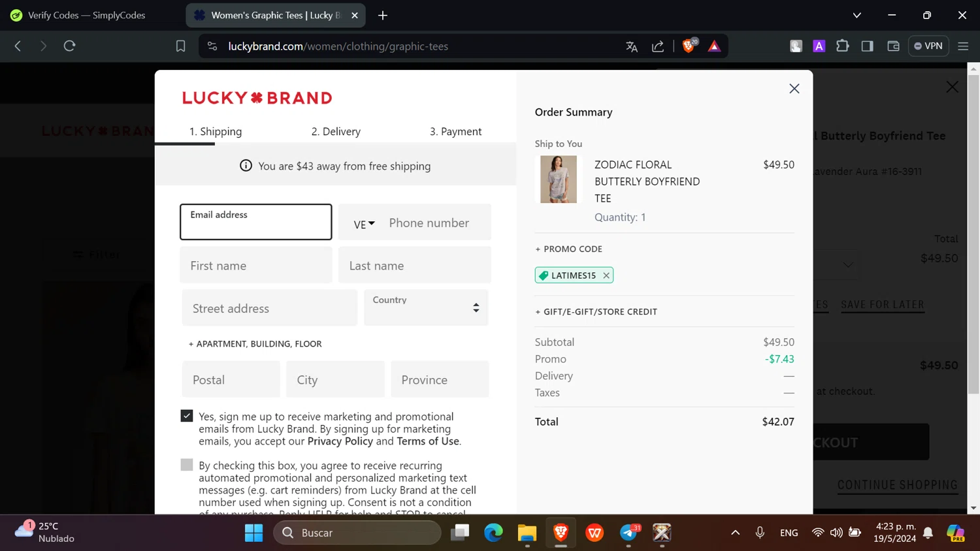The image size is (980, 551).
Task: Click the Lucky Brand logo in checkout
Action: [257, 98]
